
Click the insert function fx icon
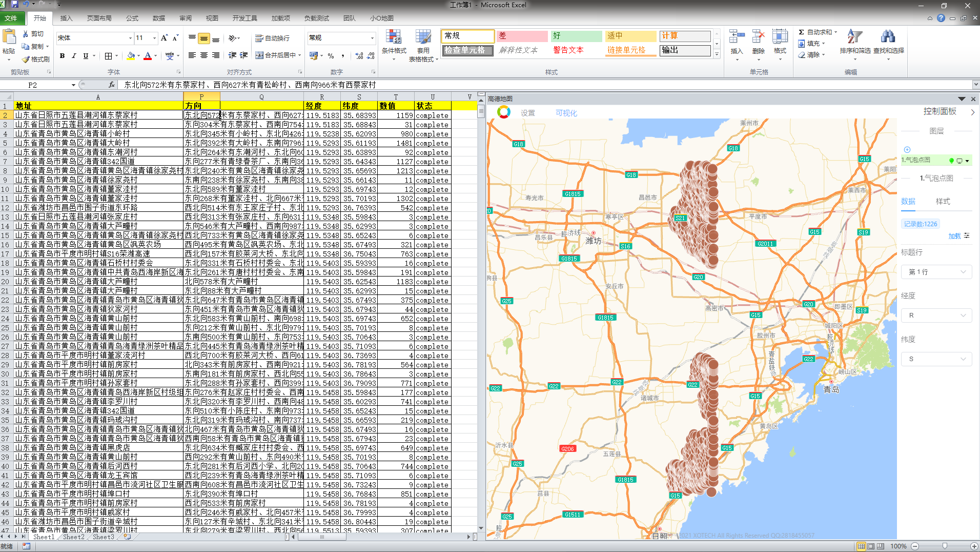[112, 85]
